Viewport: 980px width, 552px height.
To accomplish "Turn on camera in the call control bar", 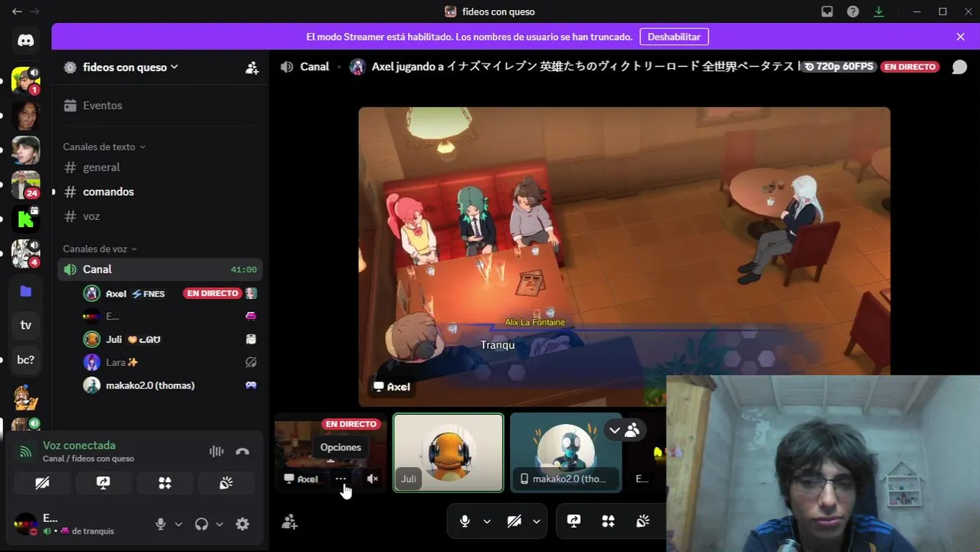I will pos(515,521).
